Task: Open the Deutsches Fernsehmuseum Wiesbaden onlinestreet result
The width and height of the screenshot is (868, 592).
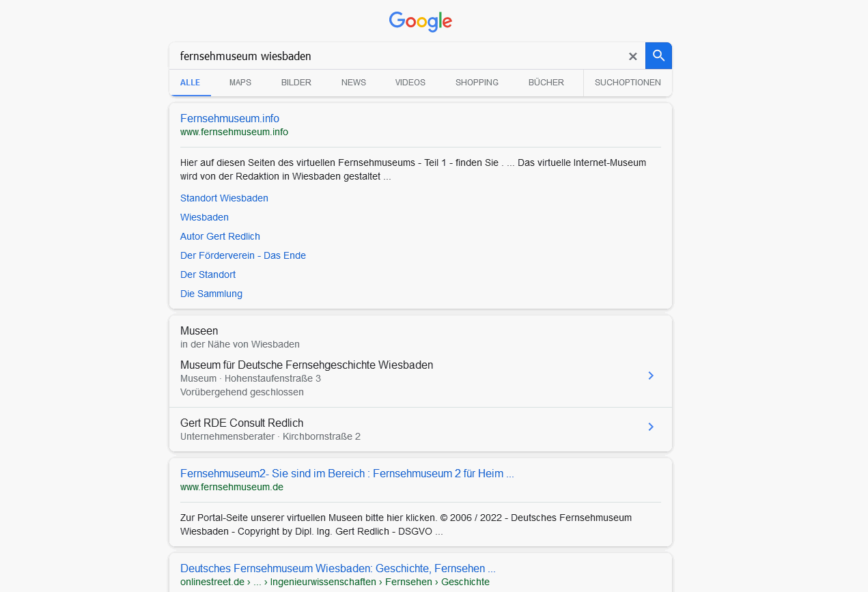Action: 338,569
